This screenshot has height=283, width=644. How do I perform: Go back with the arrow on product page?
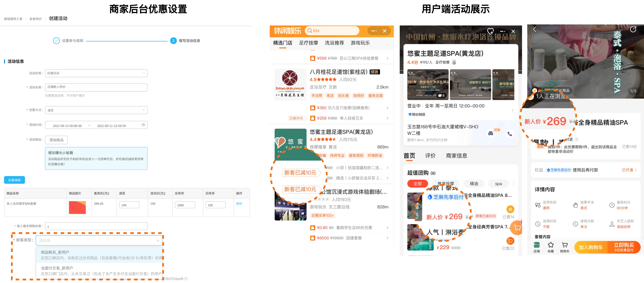coord(535,29)
